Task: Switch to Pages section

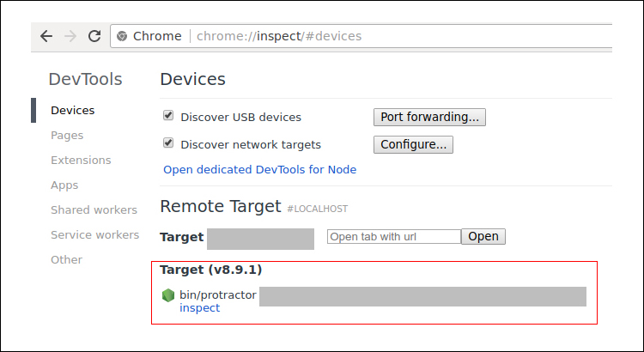Action: click(x=67, y=136)
